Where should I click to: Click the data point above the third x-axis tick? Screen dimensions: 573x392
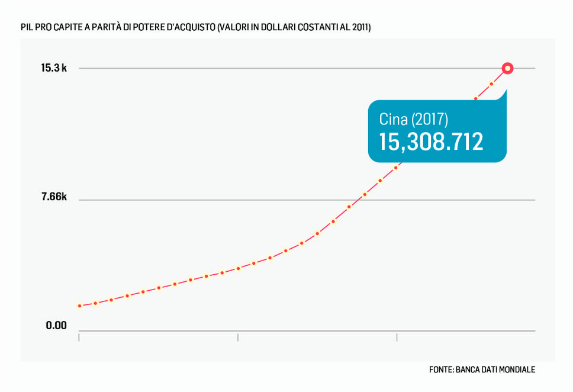[396, 168]
